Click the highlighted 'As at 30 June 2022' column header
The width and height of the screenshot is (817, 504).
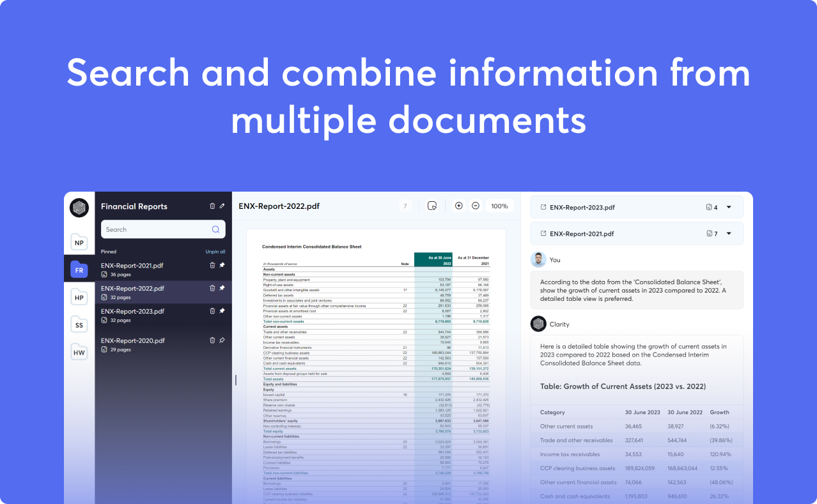tap(433, 259)
